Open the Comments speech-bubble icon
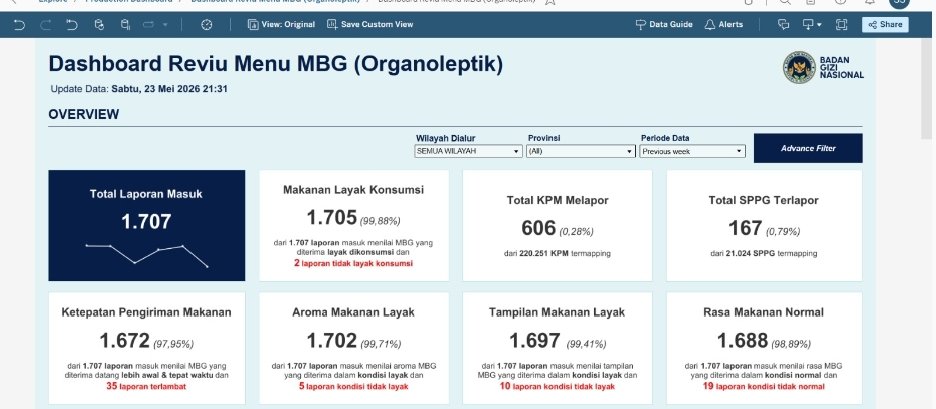Image resolution: width=936 pixels, height=409 pixels. click(x=783, y=24)
